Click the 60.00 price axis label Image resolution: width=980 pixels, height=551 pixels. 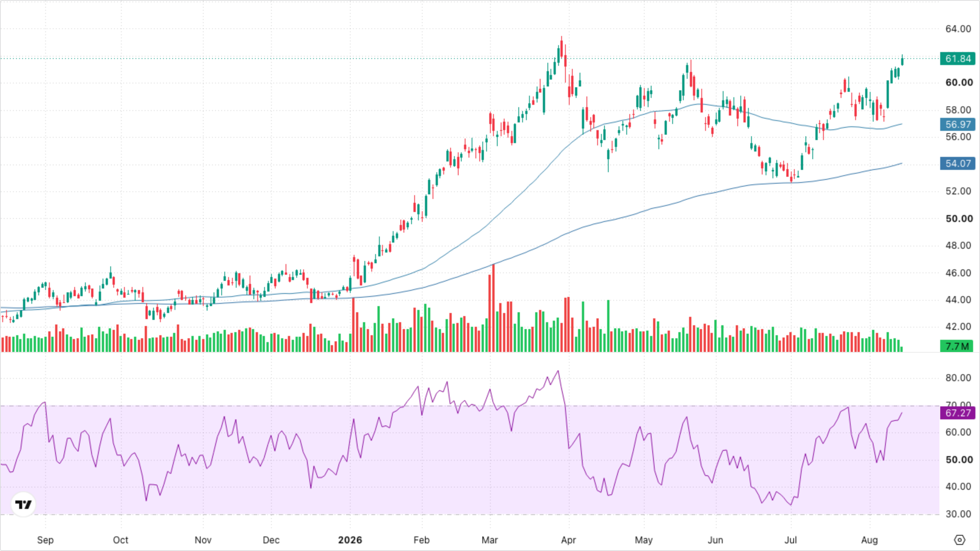(x=959, y=83)
